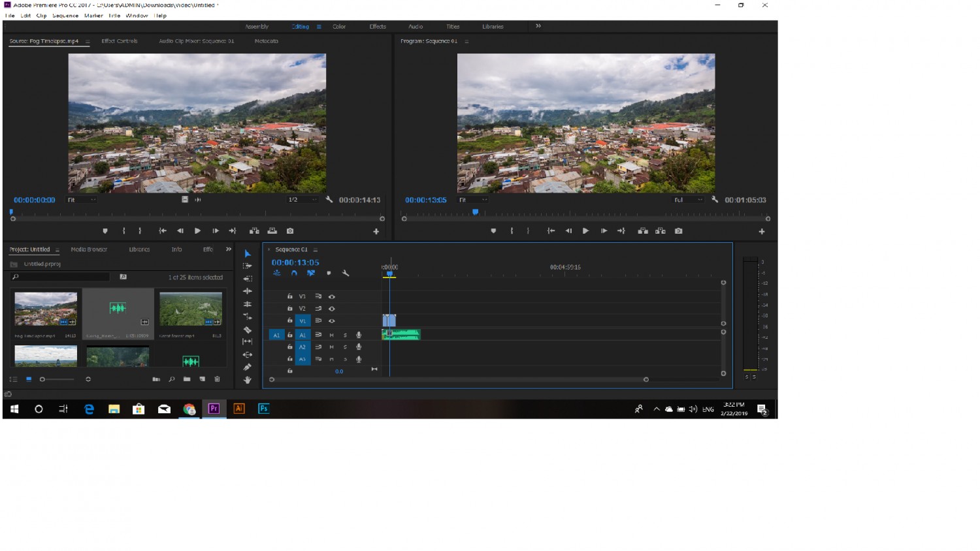Select the Rate Stretch tool
The image size is (980, 551).
tap(248, 317)
